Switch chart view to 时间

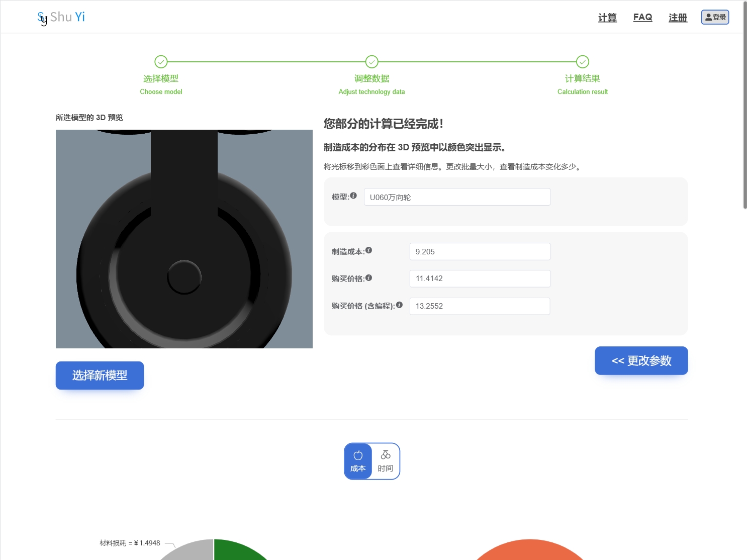click(386, 461)
